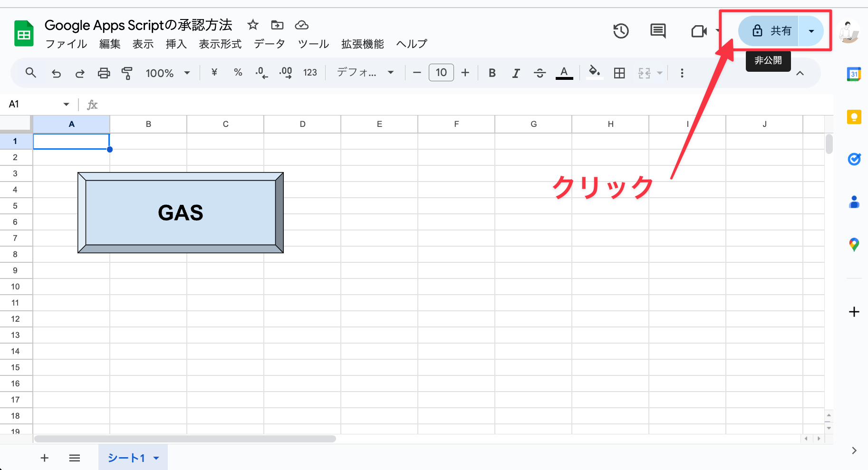868x470 pixels.
Task: Start a Meet call camera icon
Action: (x=699, y=31)
